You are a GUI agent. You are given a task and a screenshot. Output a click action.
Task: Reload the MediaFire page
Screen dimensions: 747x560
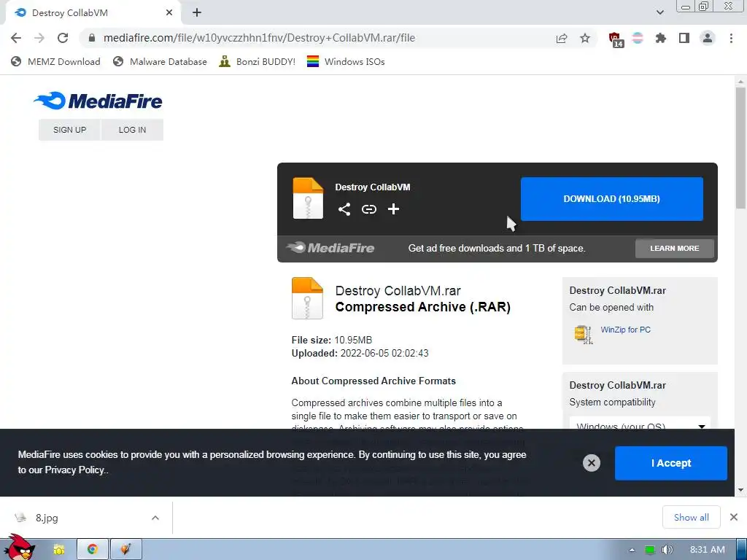[63, 38]
